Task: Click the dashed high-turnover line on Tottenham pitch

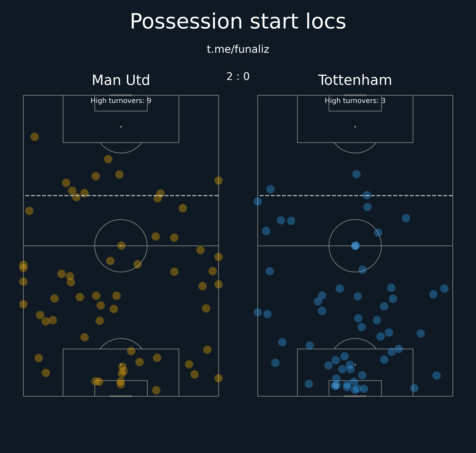Action: 411,196
